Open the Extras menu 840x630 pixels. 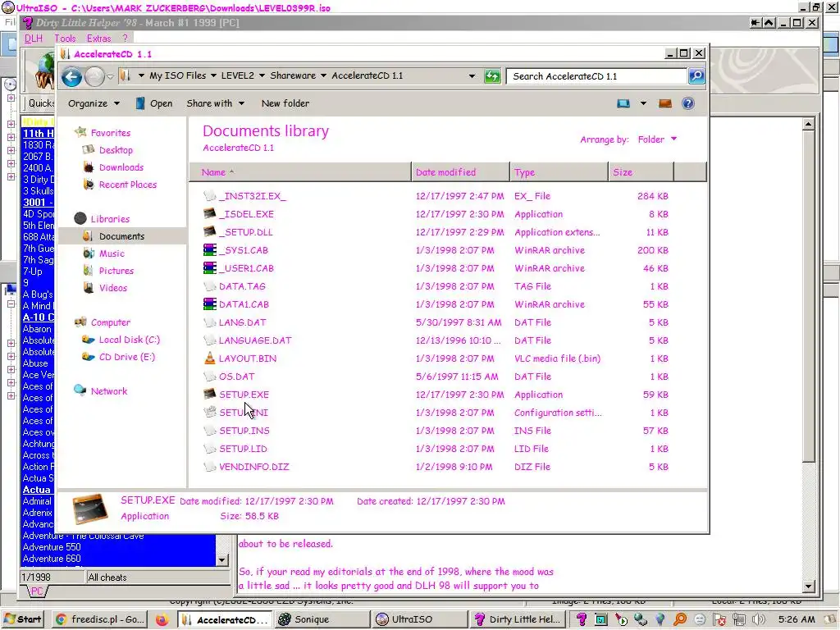click(x=98, y=39)
